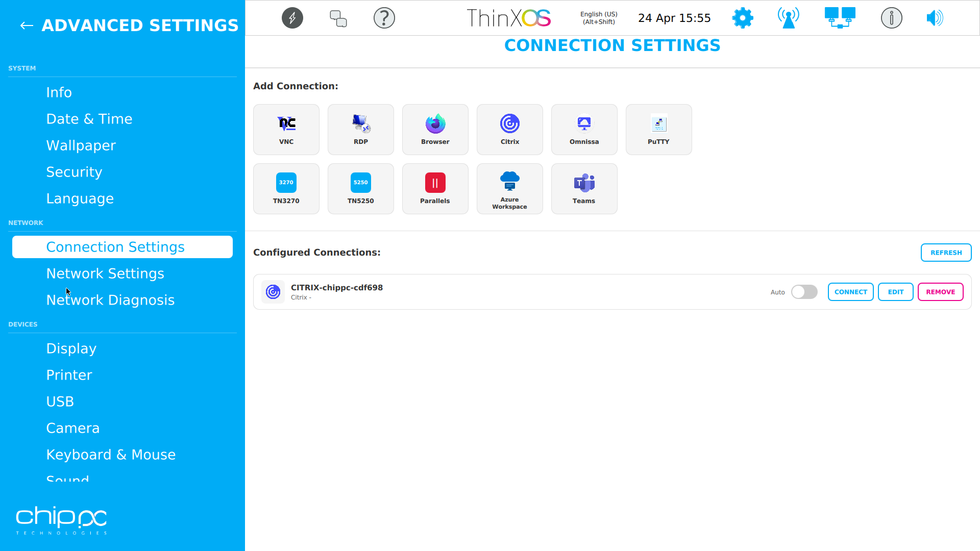Viewport: 980px width, 551px height.
Task: Add an Omnissa connection
Action: point(584,129)
